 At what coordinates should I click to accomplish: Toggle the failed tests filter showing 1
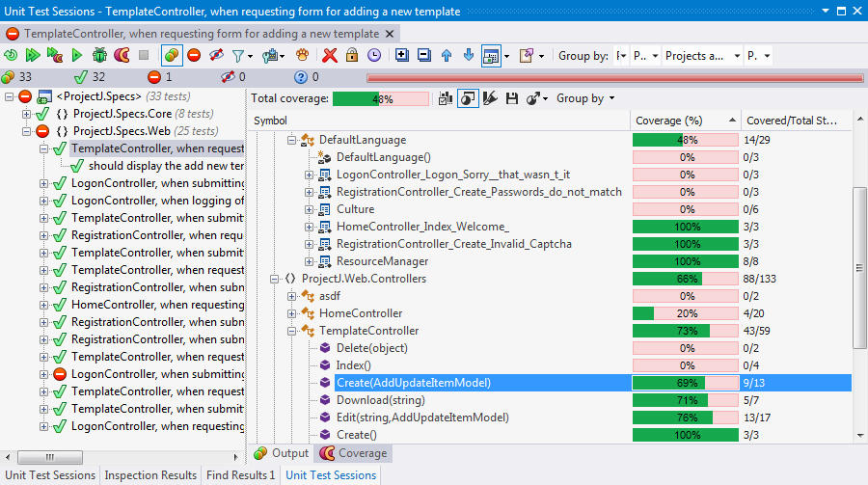(160, 77)
